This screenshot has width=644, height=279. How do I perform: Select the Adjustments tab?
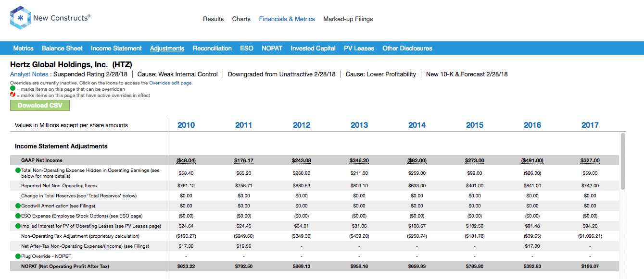point(167,48)
